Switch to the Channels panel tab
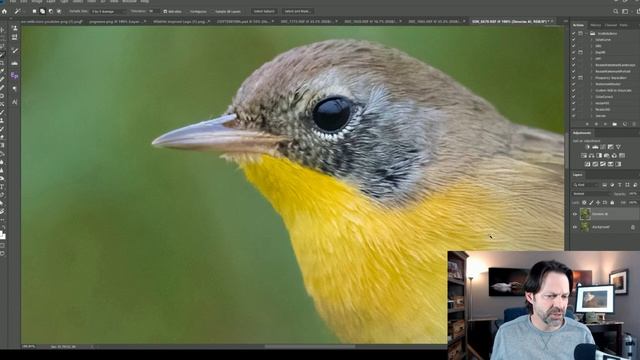640x360 pixels. click(611, 25)
